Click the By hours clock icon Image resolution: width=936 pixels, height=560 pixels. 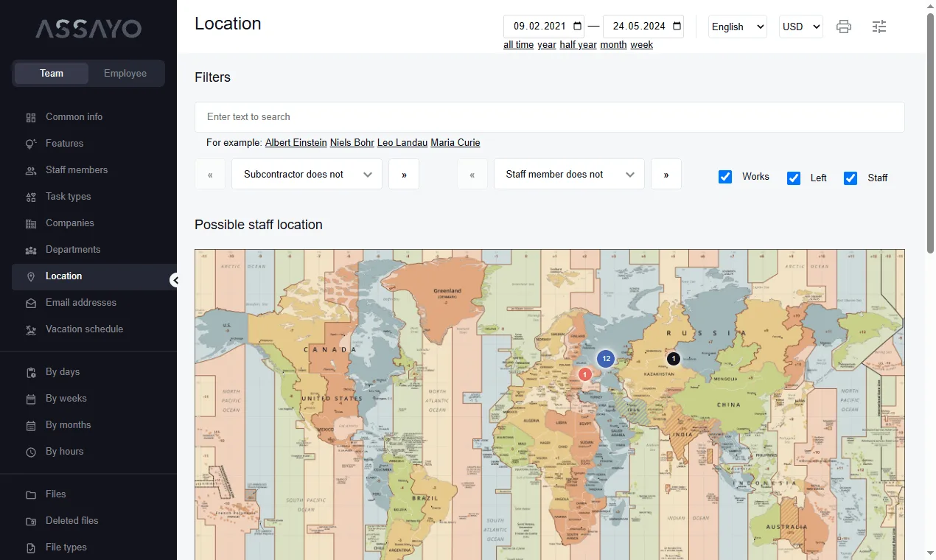31,452
